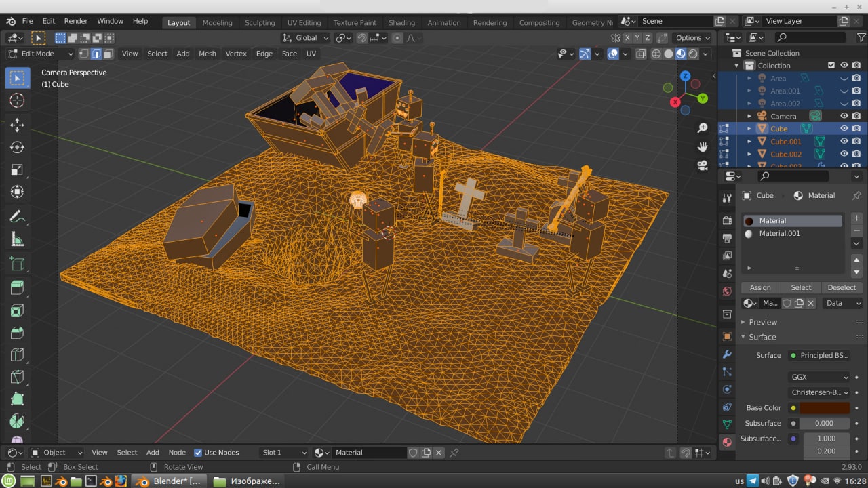
Task: Open the Global transform orientation dropdown
Action: (x=306, y=38)
